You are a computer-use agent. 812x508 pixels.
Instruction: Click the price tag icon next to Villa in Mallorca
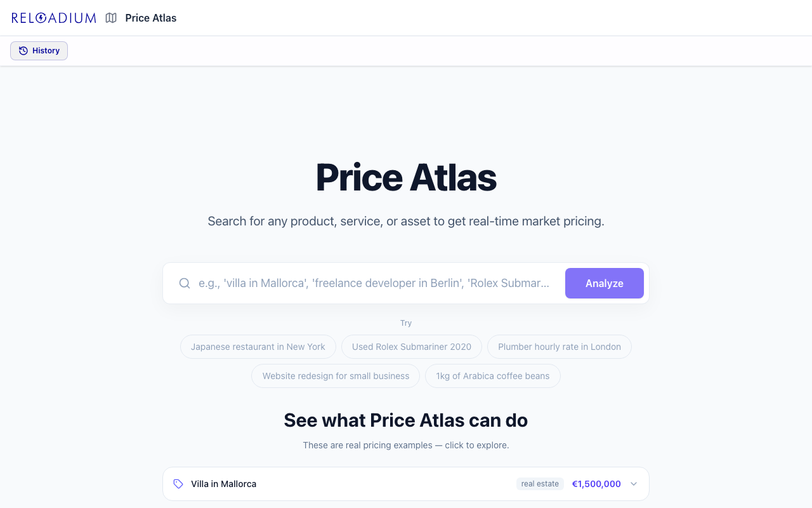(x=178, y=483)
